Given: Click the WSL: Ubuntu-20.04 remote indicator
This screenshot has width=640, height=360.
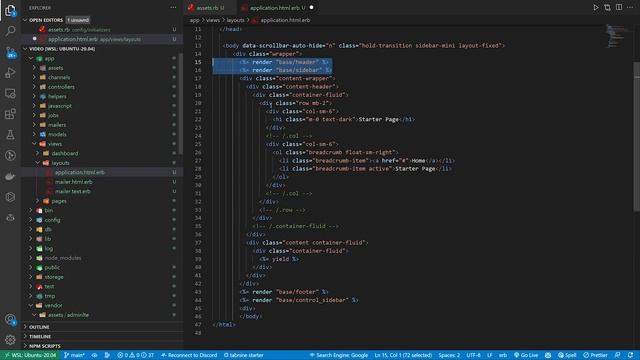Looking at the screenshot, I should (x=30, y=355).
